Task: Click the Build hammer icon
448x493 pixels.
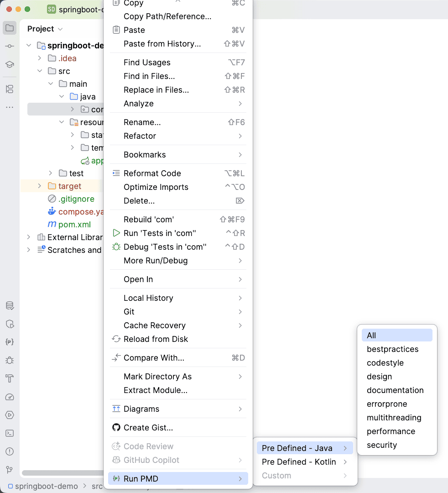Action: (10, 378)
